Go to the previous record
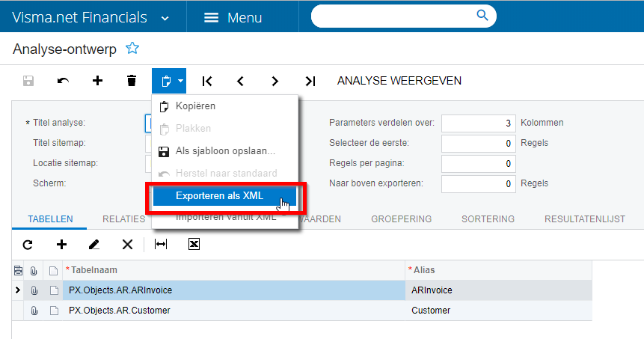This screenshot has width=644, height=339. (x=241, y=81)
